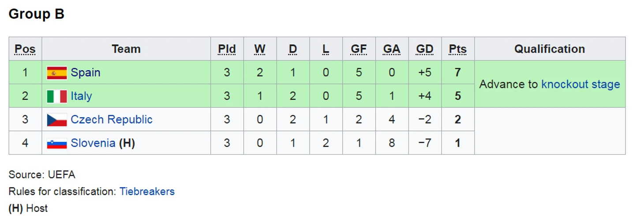Click the W column header
Screen dimensions: 644x216
coord(260,49)
